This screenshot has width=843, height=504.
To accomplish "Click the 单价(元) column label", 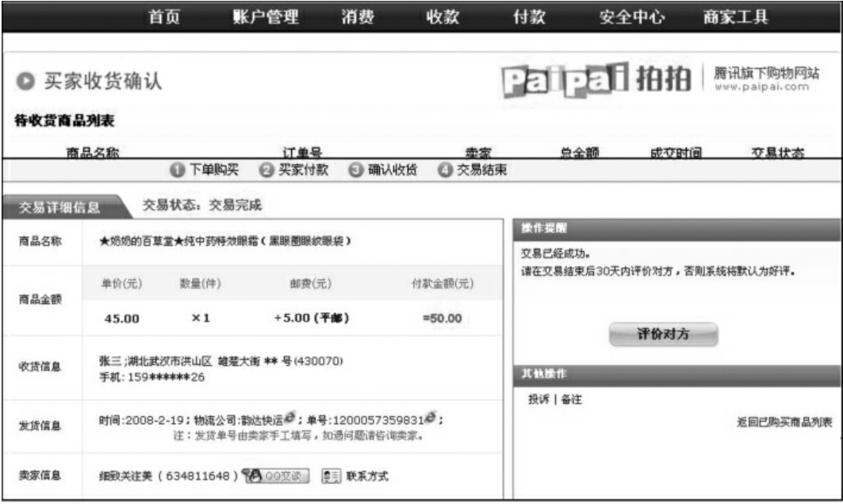I will pyautogui.click(x=122, y=283).
